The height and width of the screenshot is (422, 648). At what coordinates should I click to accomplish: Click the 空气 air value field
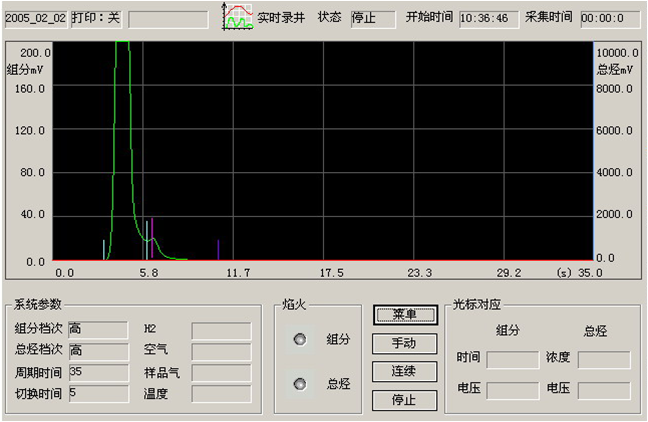point(222,352)
